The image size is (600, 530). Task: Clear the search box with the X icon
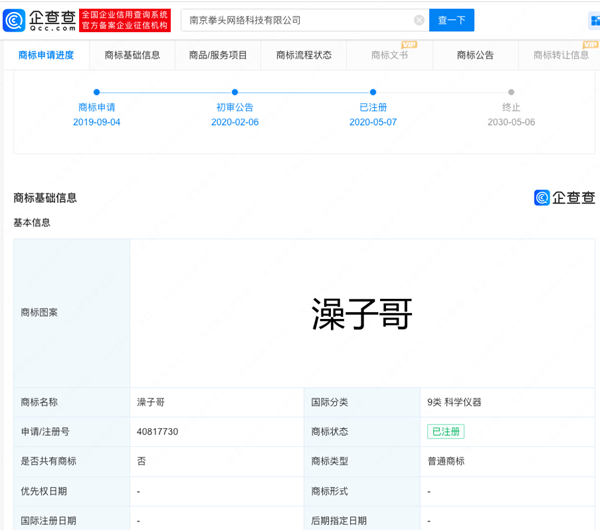419,20
